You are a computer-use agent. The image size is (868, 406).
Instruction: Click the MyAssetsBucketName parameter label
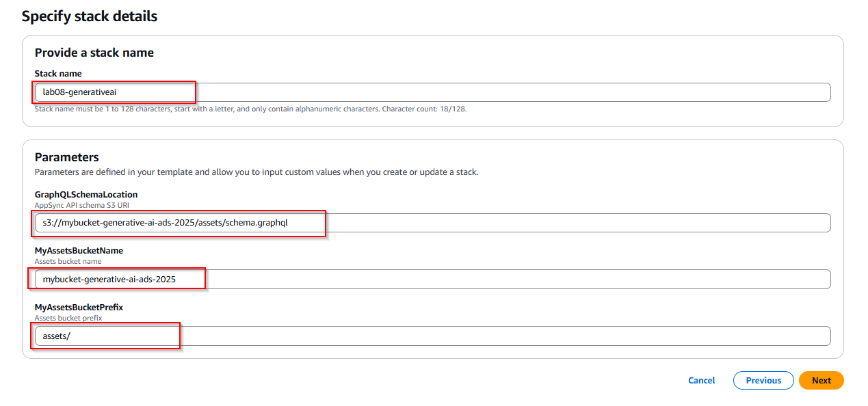(x=79, y=251)
